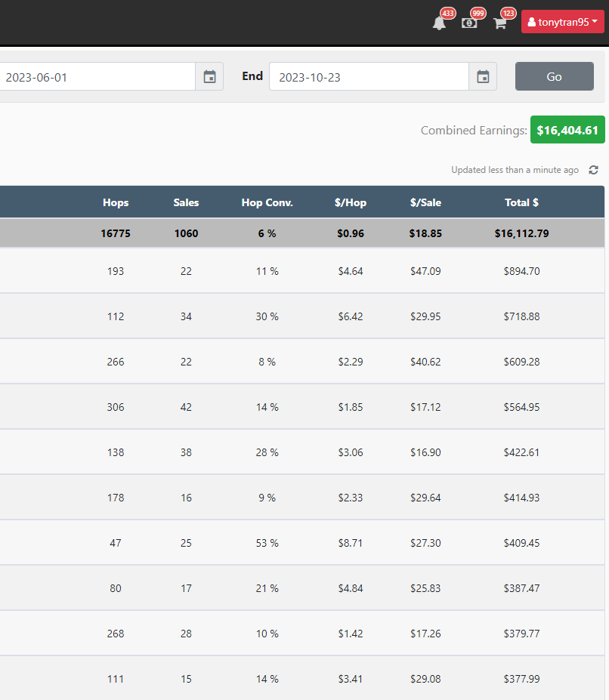Viewport: 609px width, 700px height.
Task: Open the notifications bell icon
Action: (x=439, y=23)
